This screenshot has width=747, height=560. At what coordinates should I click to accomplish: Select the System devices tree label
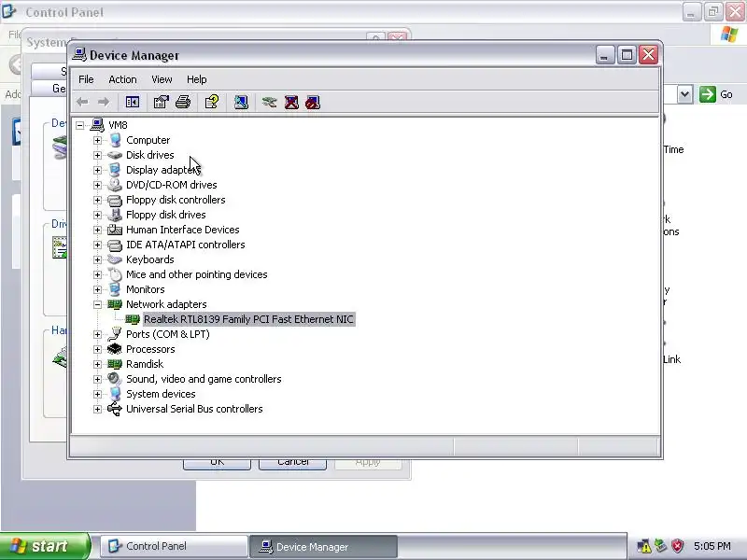point(161,394)
